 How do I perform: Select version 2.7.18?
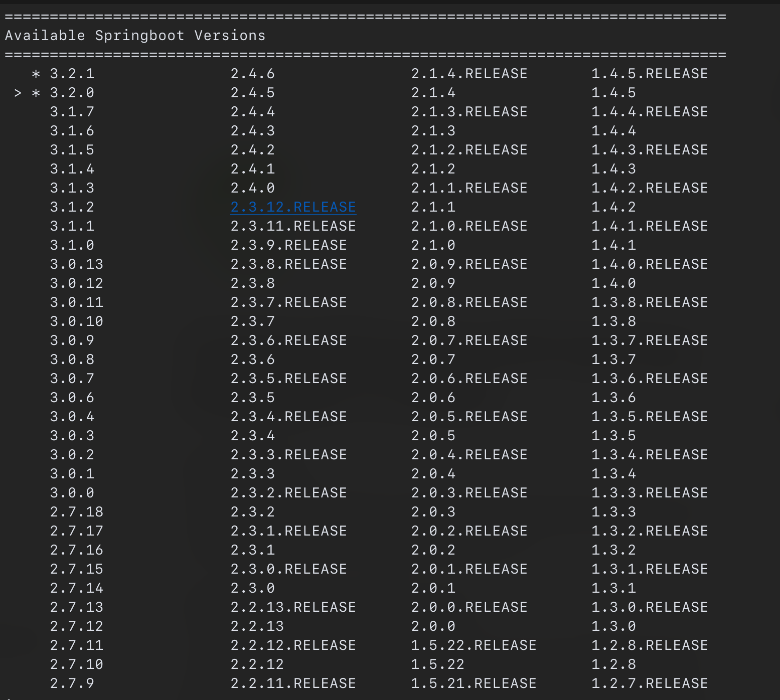[77, 512]
